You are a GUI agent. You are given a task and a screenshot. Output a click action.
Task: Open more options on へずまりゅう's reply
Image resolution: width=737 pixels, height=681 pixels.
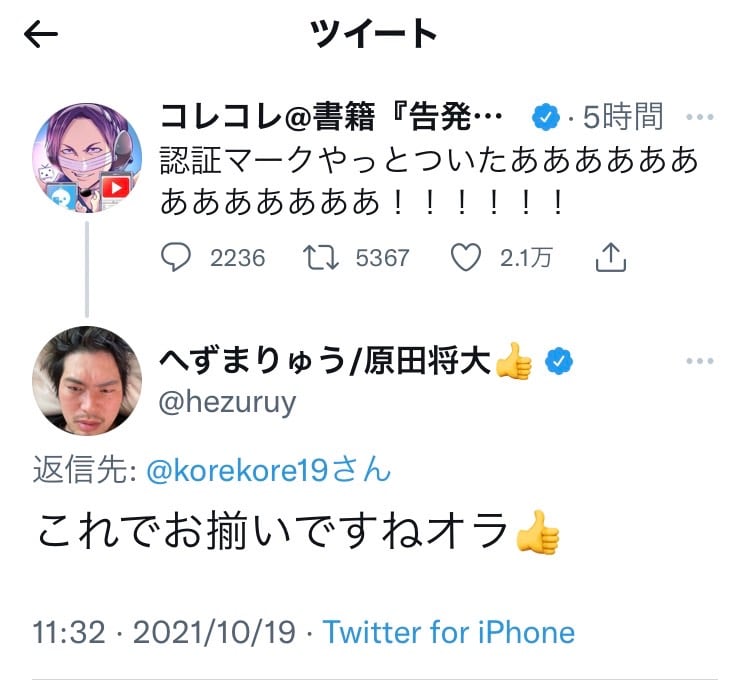pyautogui.click(x=698, y=360)
